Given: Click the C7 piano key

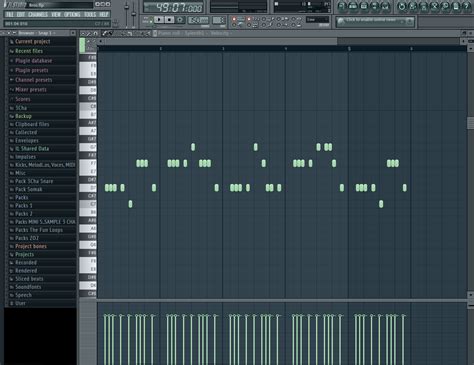Looking at the screenshot, I should 88,204.
